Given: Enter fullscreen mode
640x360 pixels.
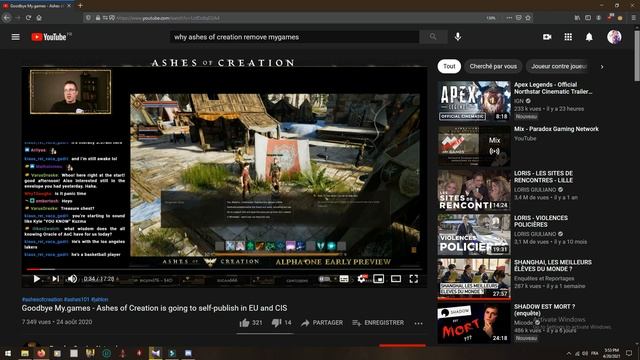Looking at the screenshot, I should (x=413, y=279).
